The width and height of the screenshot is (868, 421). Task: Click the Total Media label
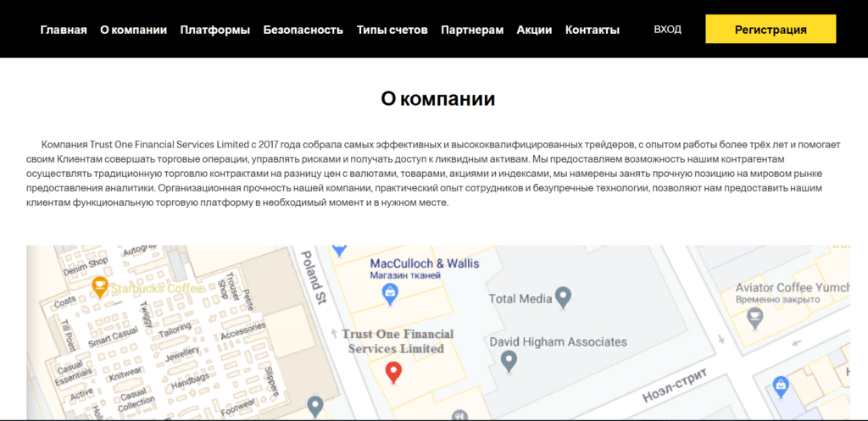tap(520, 299)
